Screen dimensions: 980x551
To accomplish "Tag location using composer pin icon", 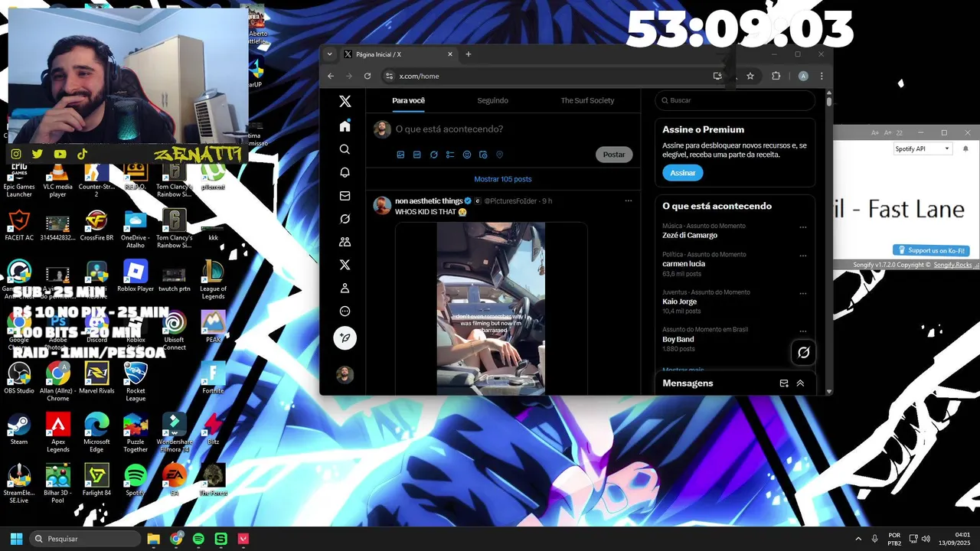I will tap(500, 155).
